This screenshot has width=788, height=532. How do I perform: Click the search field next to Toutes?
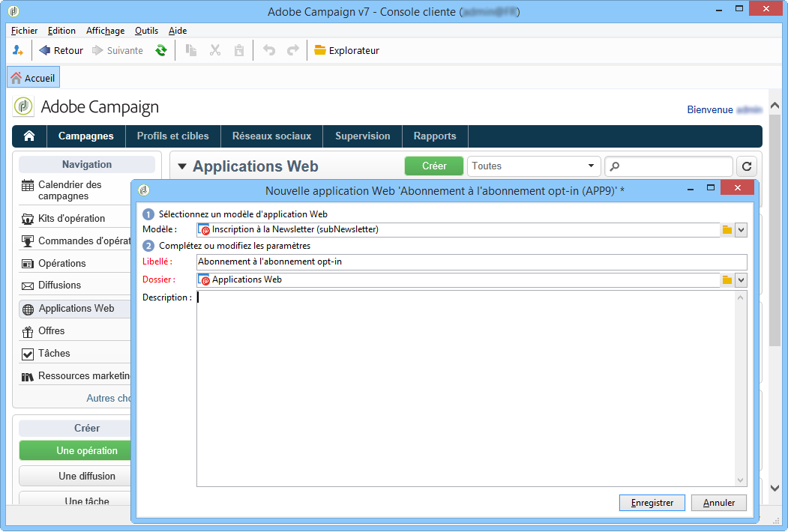pyautogui.click(x=669, y=166)
